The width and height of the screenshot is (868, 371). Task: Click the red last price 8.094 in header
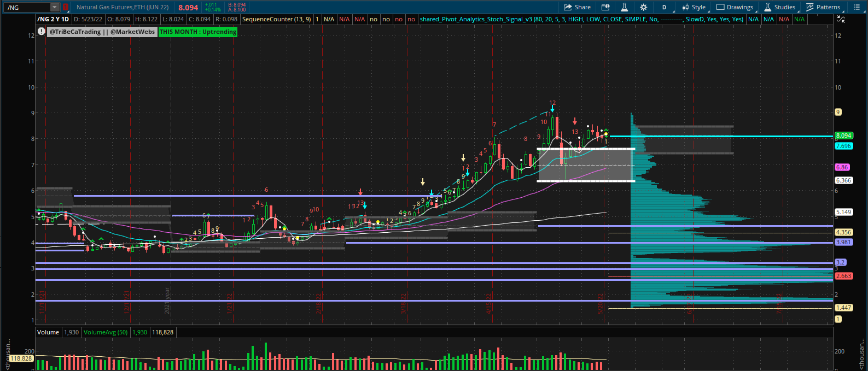point(188,8)
